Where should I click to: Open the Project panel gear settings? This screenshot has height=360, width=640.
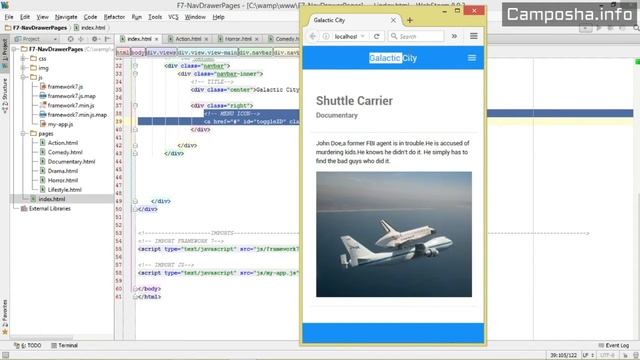[x=95, y=39]
